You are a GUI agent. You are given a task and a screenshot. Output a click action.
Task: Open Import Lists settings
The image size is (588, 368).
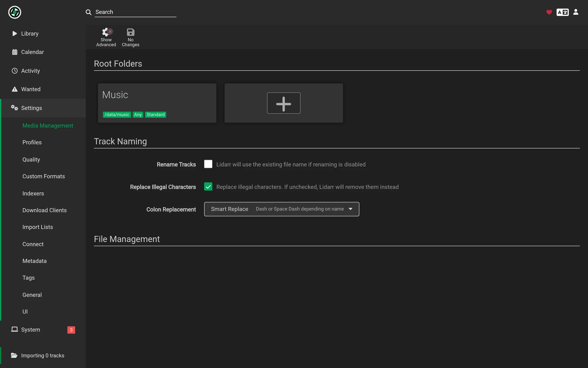click(38, 227)
